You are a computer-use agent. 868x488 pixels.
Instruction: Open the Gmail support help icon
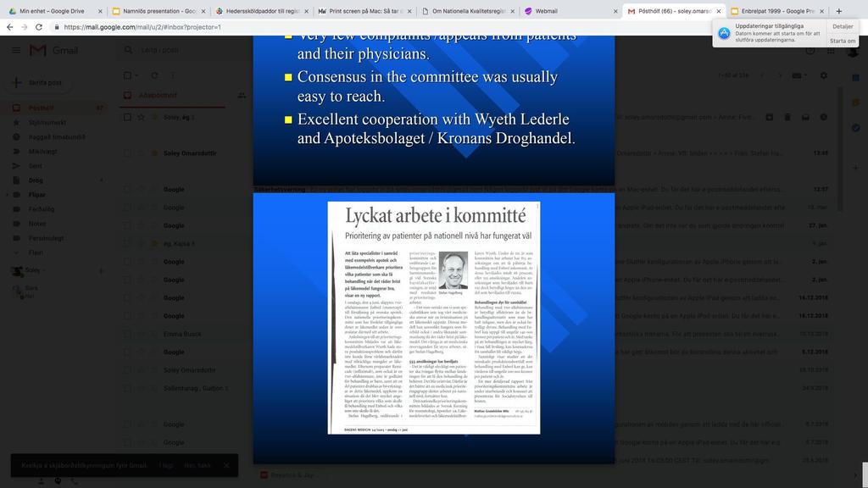[x=810, y=50]
